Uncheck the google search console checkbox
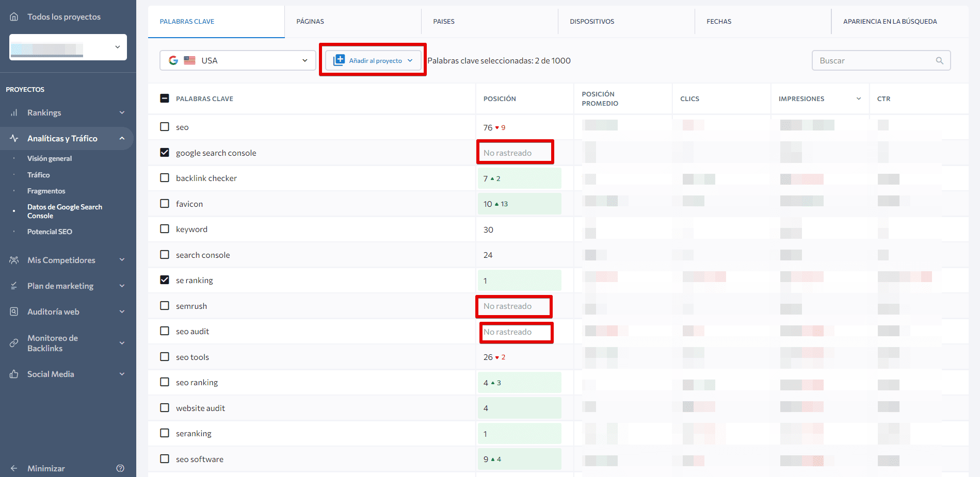 pos(165,153)
